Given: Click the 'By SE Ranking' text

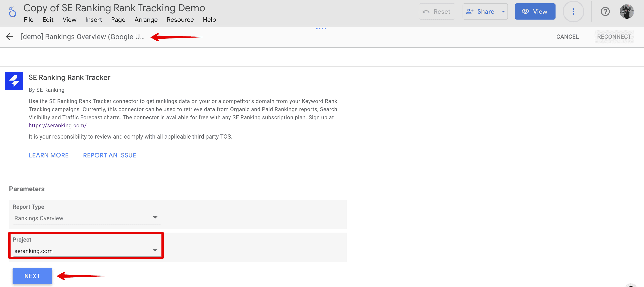Looking at the screenshot, I should (x=46, y=90).
